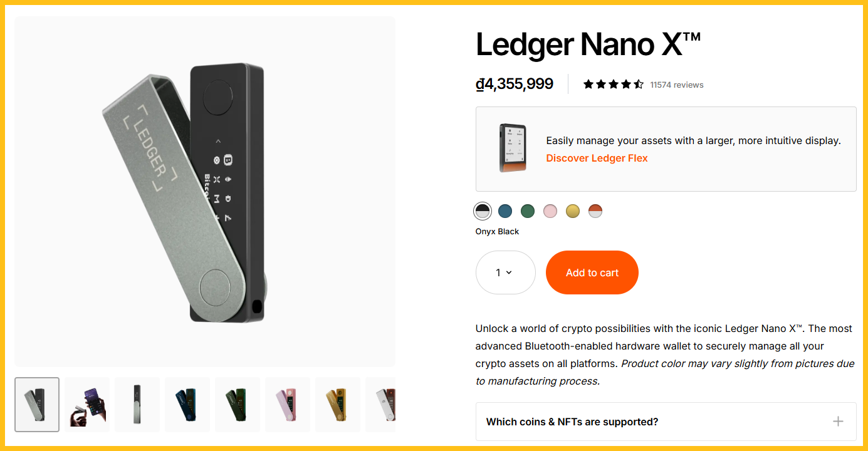Click the star rating icons

(613, 84)
